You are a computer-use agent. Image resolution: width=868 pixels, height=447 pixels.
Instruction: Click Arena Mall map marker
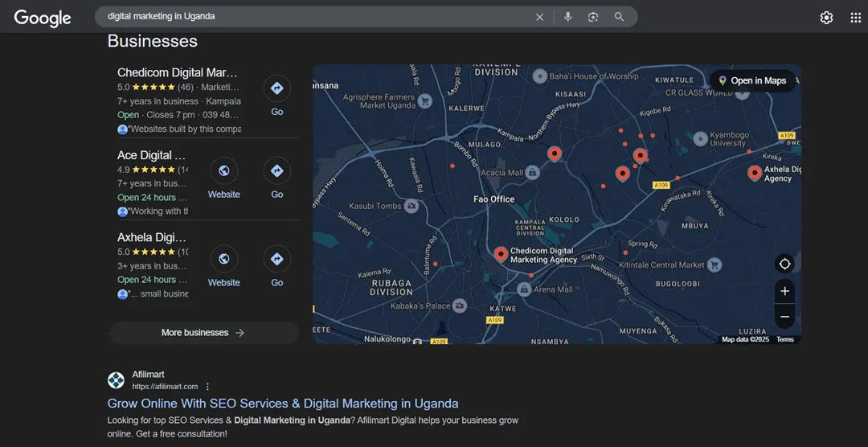pyautogui.click(x=524, y=289)
